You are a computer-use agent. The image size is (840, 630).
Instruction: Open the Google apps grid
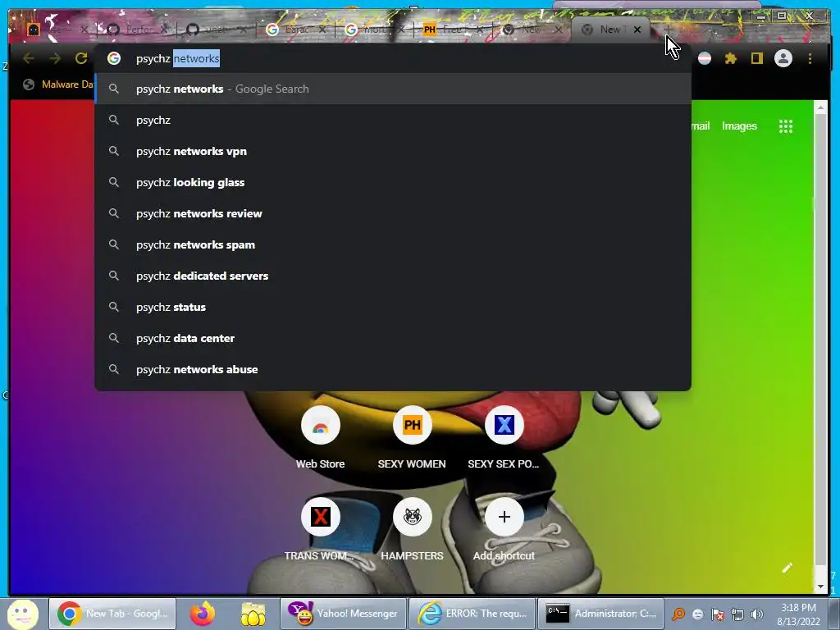click(785, 126)
